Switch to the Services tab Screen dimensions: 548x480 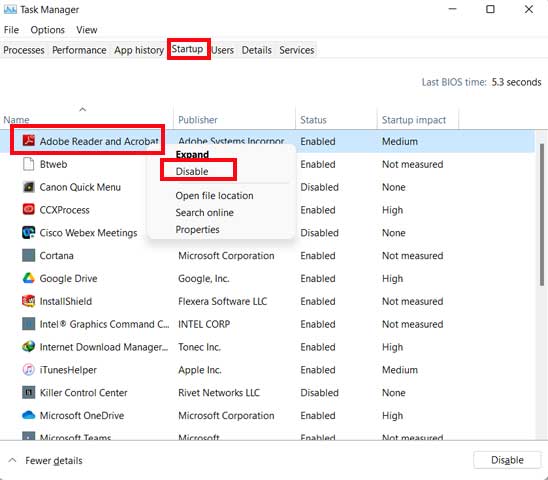click(297, 50)
